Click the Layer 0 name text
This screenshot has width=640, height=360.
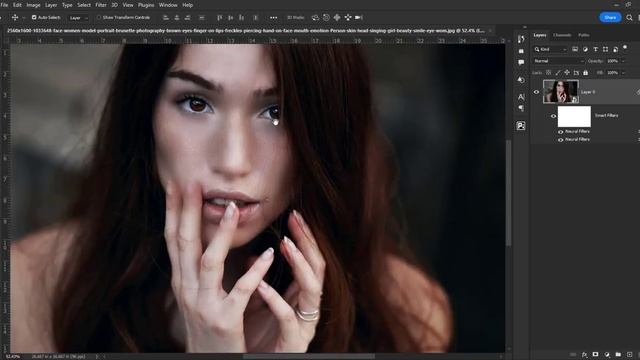(x=588, y=92)
